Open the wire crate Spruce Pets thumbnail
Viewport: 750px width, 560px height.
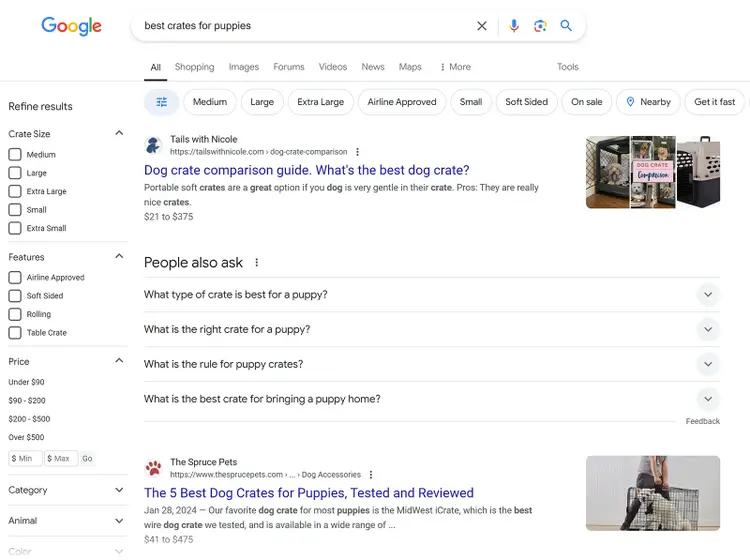click(653, 493)
